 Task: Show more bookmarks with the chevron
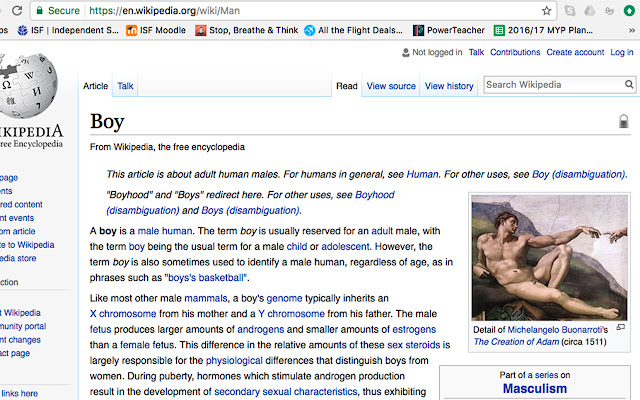pos(631,30)
